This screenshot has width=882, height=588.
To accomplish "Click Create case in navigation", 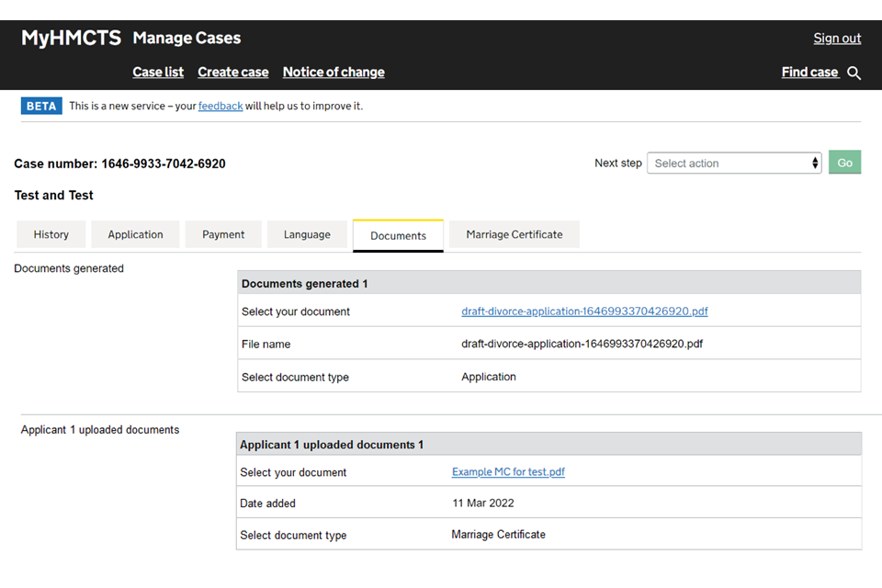I will click(233, 73).
